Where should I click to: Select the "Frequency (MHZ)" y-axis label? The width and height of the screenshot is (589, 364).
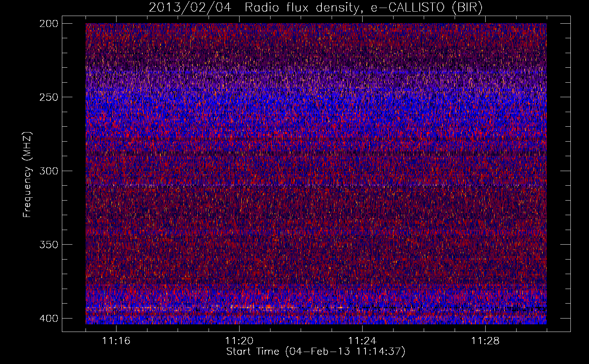tap(27, 175)
